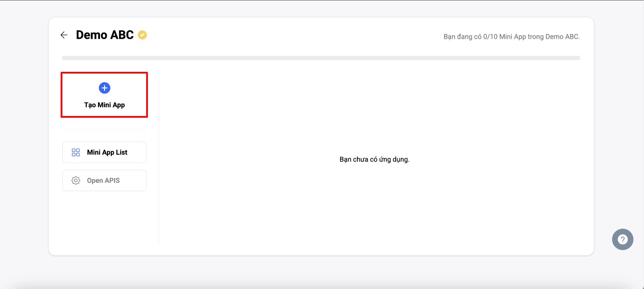Viewport: 644px width, 289px height.
Task: Click the yellow verified badge beside Demo ABC
Action: pyautogui.click(x=142, y=35)
